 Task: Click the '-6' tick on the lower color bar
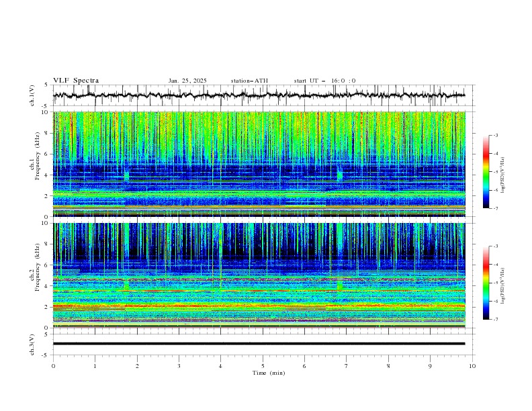click(495, 301)
